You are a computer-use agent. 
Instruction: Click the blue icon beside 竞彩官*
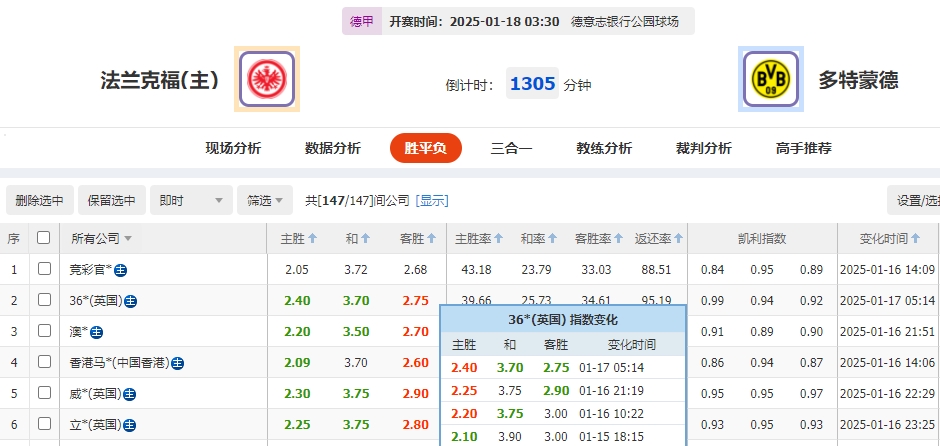click(x=121, y=270)
